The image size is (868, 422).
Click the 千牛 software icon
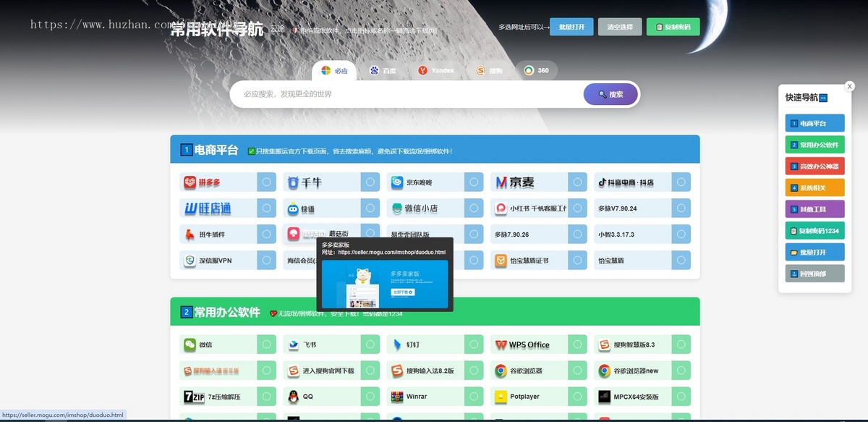coord(294,182)
